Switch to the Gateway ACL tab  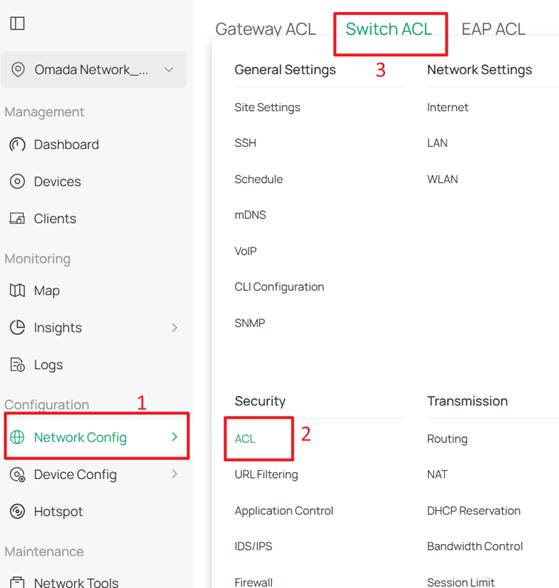tap(265, 29)
